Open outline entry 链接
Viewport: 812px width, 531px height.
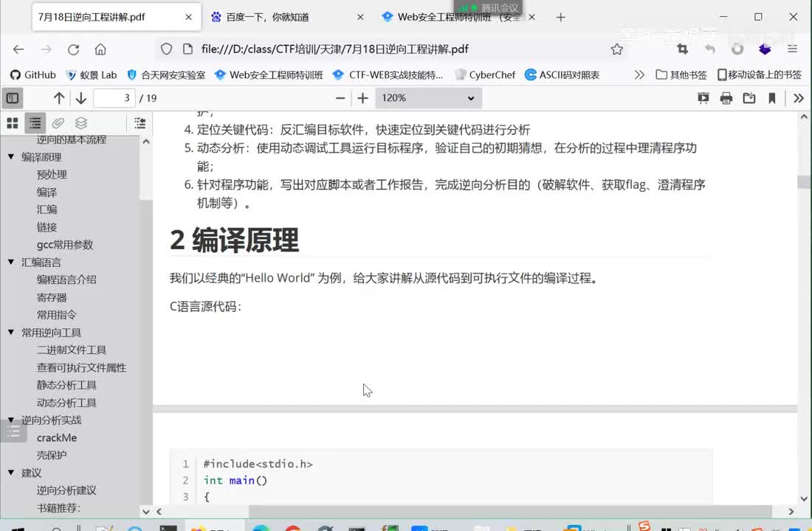(x=47, y=227)
